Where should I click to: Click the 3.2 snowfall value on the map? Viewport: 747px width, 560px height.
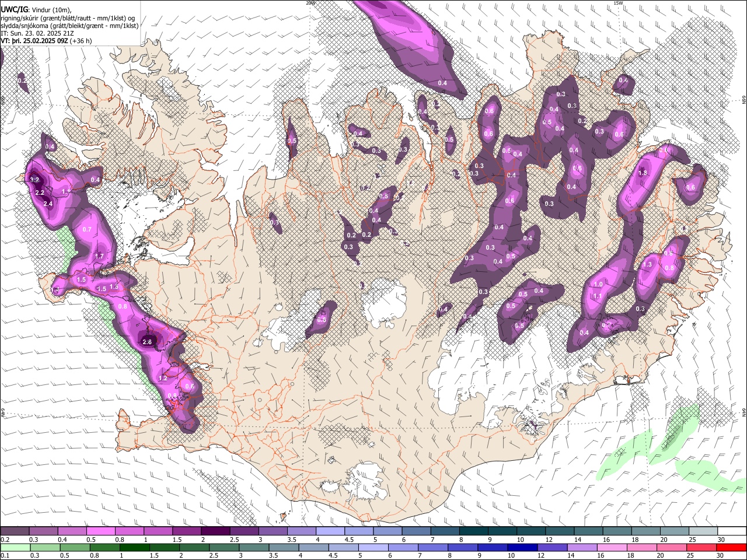click(34, 180)
